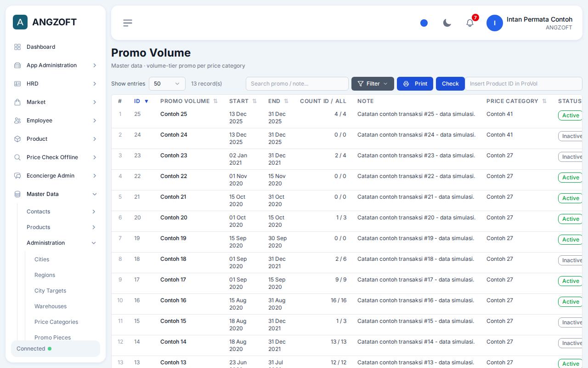This screenshot has height=368, width=588.
Task: Click Active status badge for Contoh 25
Action: click(x=570, y=115)
